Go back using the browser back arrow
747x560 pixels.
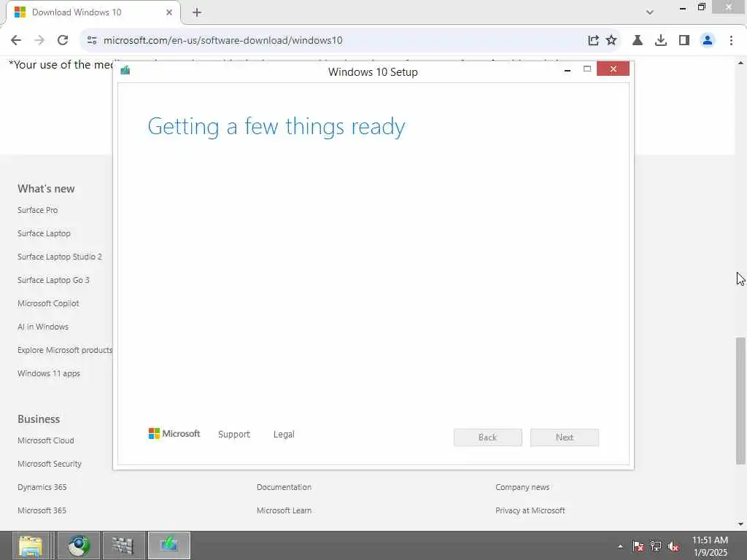point(16,41)
